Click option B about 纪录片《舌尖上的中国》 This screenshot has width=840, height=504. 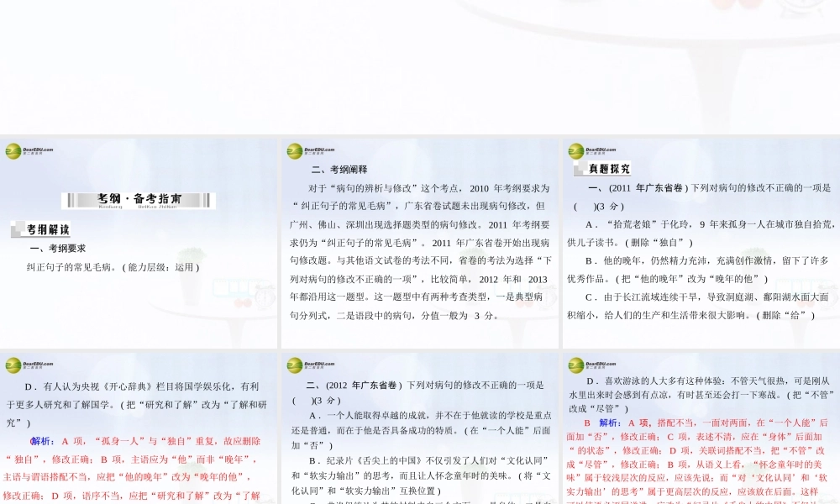[422, 475]
